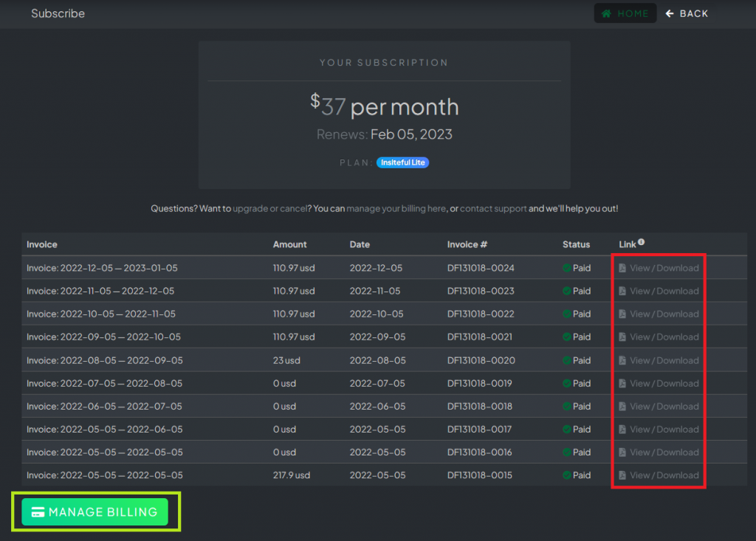Click the Paid checkmark for invoice DF131018-0023
Viewport: 756px width, 541px height.
(x=566, y=292)
